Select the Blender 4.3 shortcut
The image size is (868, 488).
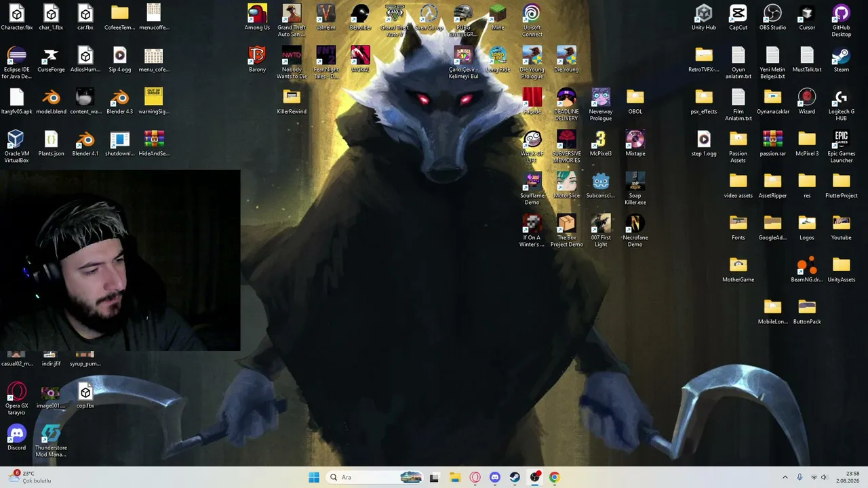coord(119,102)
